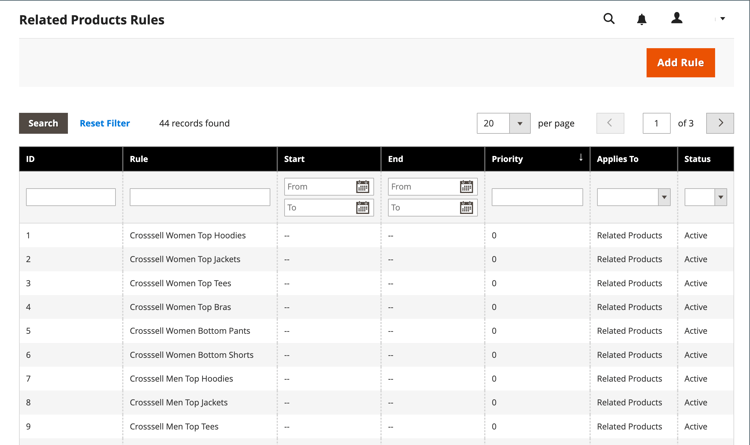Viewport: 750px width, 445px height.
Task: Open the Status filter dropdown
Action: (x=706, y=197)
